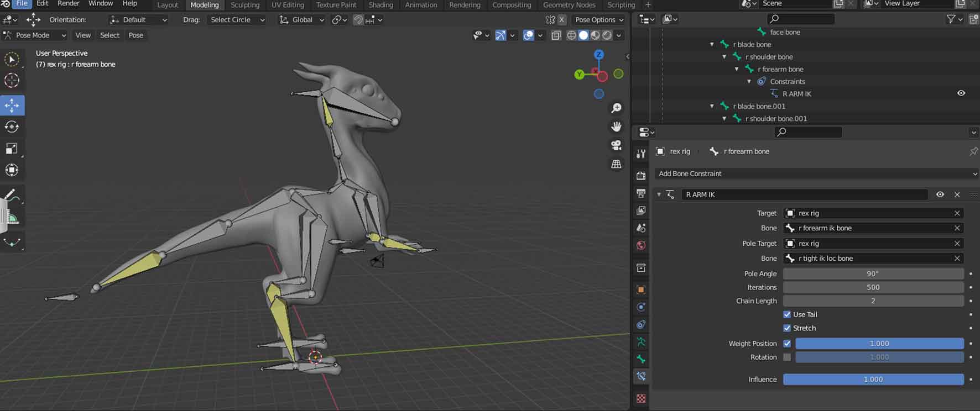
Task: Select the Scale tool in the toolbar
Action: [12, 149]
